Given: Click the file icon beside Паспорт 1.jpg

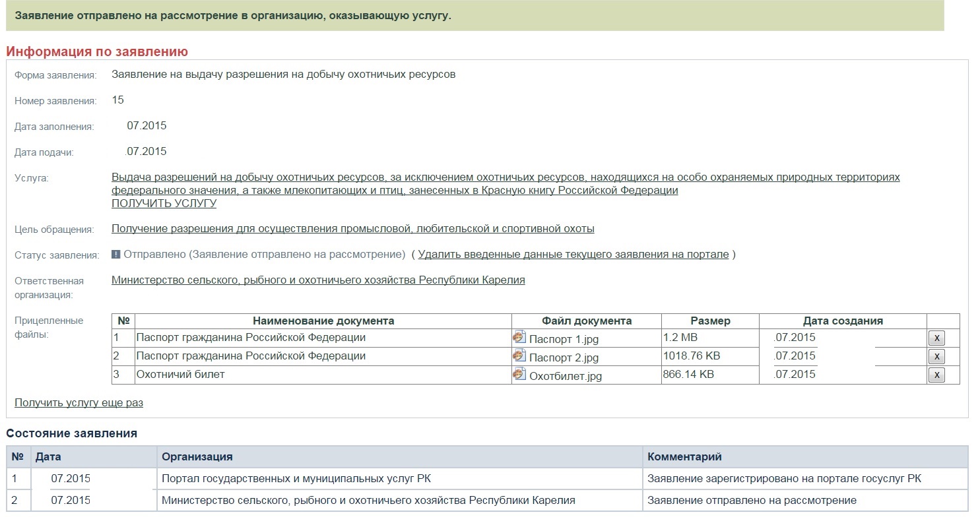Looking at the screenshot, I should [x=519, y=337].
